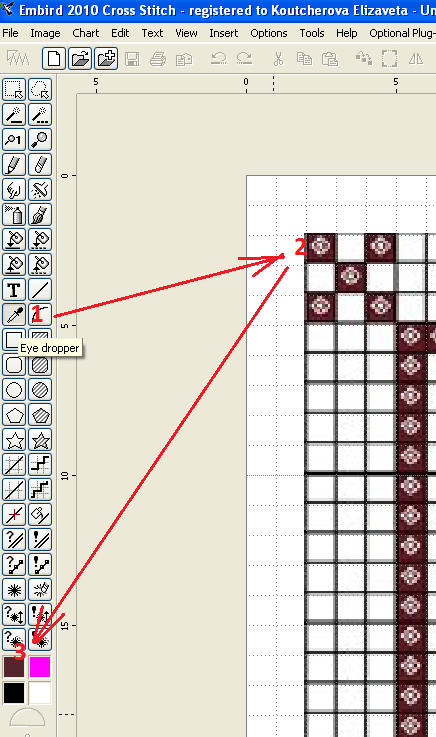The image size is (436, 737).
Task: Choose the Magnifier zoom tool
Action: coord(40,140)
